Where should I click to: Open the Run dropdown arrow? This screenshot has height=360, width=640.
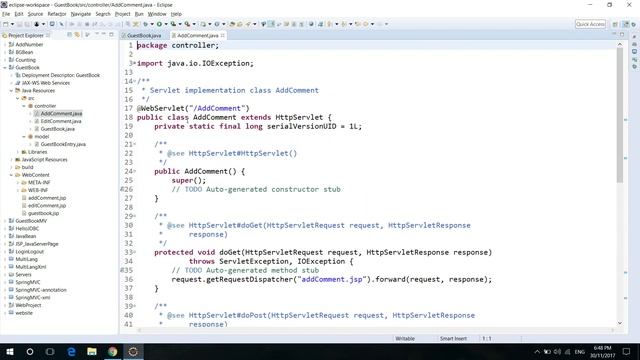(x=166, y=24)
